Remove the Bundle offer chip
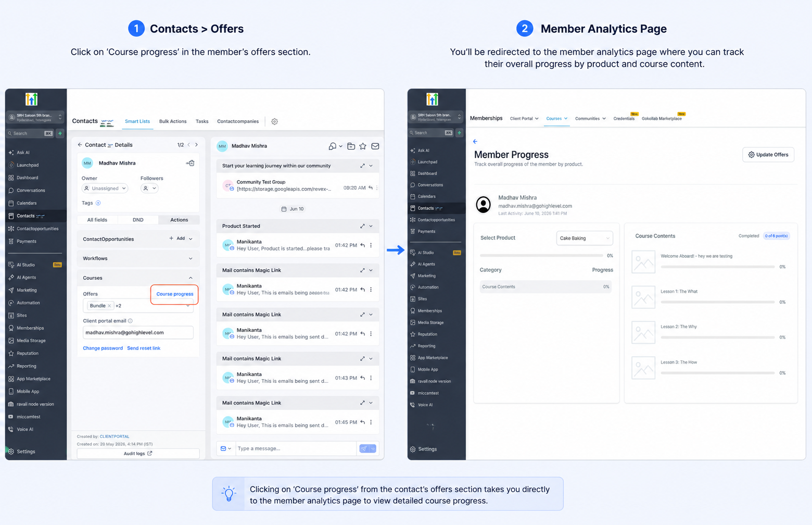This screenshot has height=525, width=812. (109, 306)
